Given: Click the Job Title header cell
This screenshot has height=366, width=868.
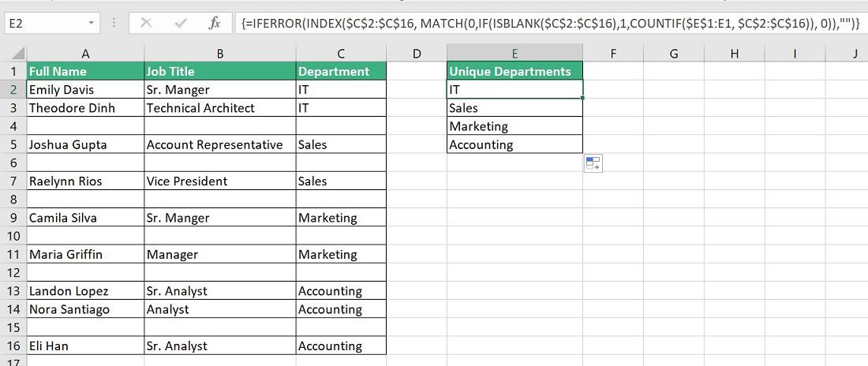Looking at the screenshot, I should coord(220,72).
